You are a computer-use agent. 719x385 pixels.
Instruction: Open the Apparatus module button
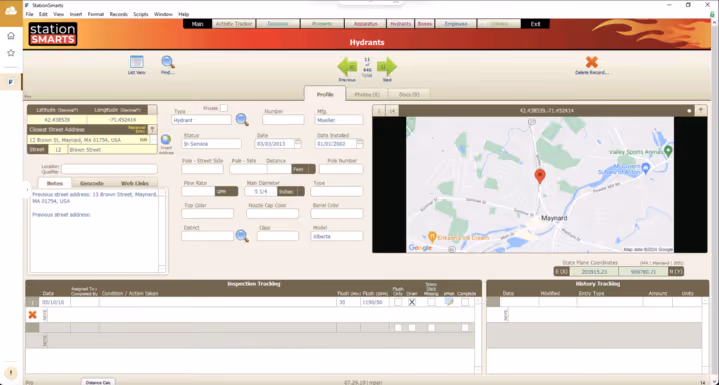coord(365,24)
